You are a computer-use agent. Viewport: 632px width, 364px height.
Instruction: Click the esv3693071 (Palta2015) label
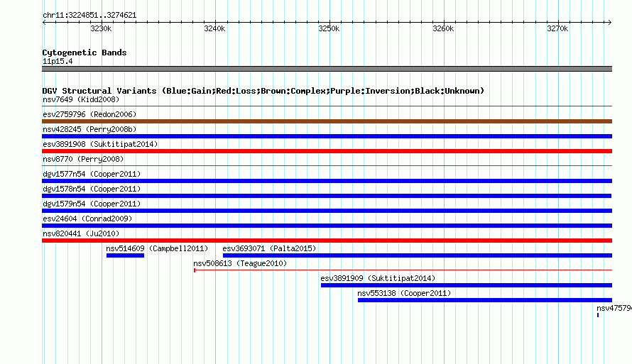pyautogui.click(x=269, y=248)
